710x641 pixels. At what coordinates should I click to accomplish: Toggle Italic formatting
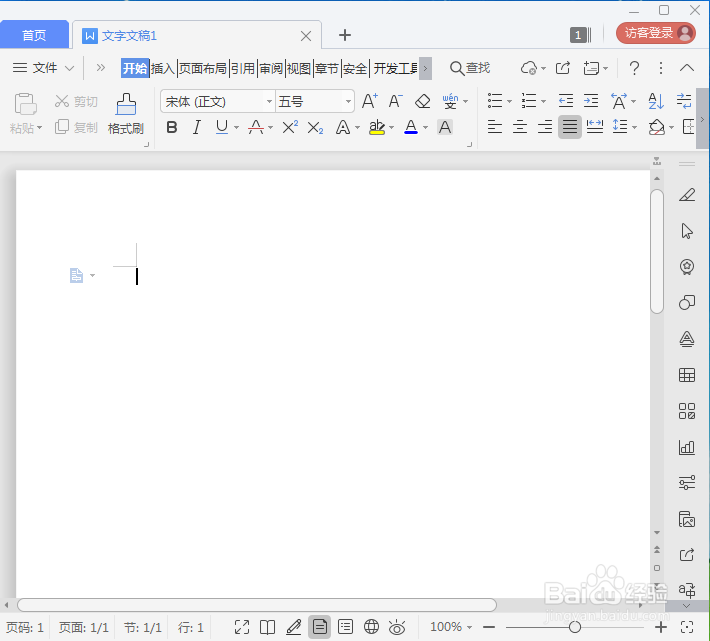[x=197, y=127]
